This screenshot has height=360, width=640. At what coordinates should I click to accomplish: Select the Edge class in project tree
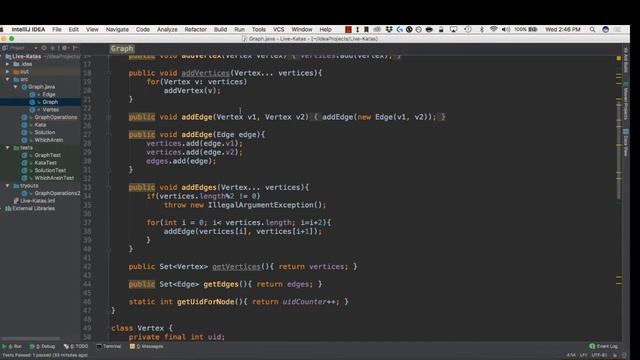tap(49, 94)
